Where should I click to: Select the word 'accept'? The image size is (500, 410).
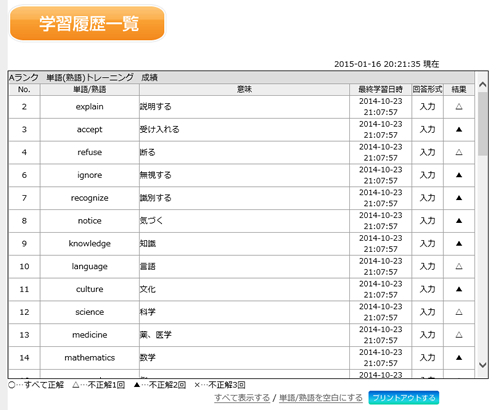point(90,130)
